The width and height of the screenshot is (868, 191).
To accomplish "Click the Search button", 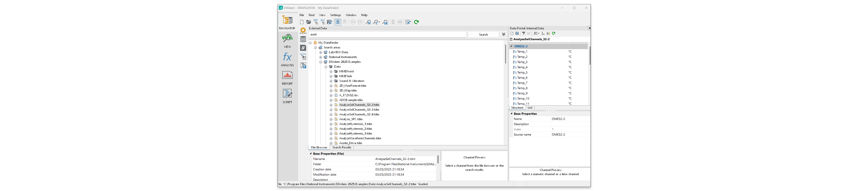I will click(483, 34).
